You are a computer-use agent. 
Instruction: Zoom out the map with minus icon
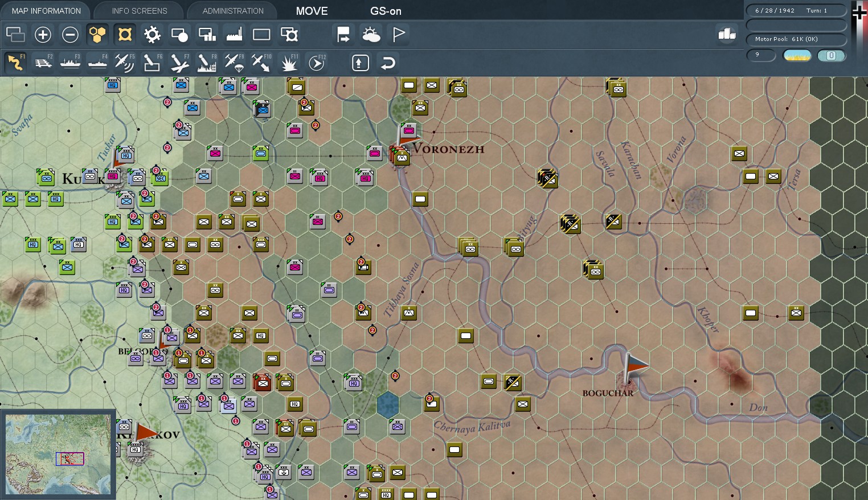coord(70,35)
